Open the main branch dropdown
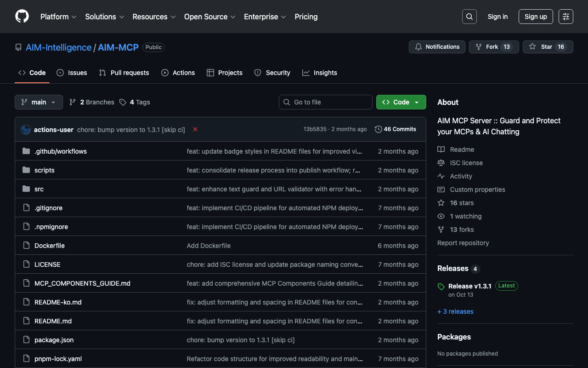The height and width of the screenshot is (368, 588). (x=39, y=102)
